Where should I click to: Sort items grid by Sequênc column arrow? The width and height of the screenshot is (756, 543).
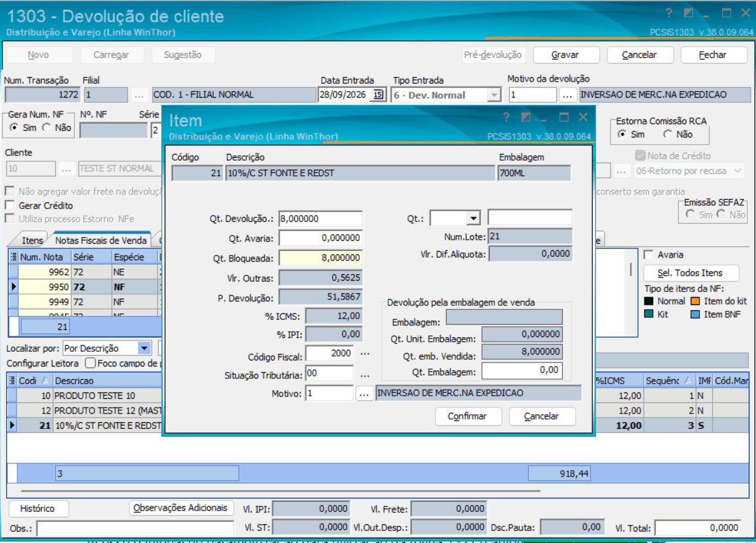(x=688, y=380)
